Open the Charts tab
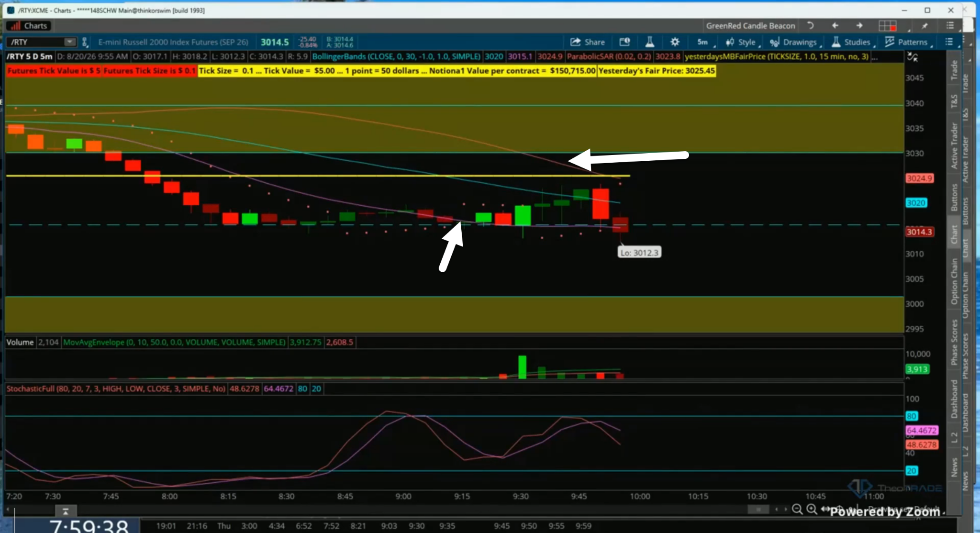This screenshot has height=533, width=980. point(29,26)
